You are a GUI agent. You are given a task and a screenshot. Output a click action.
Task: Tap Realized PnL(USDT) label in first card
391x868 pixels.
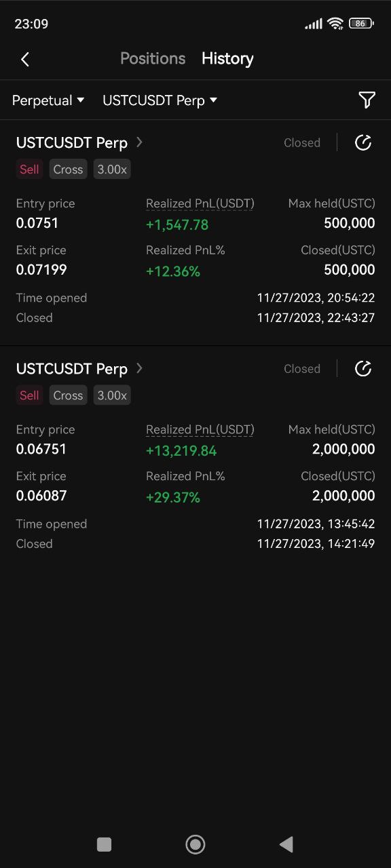(x=200, y=203)
